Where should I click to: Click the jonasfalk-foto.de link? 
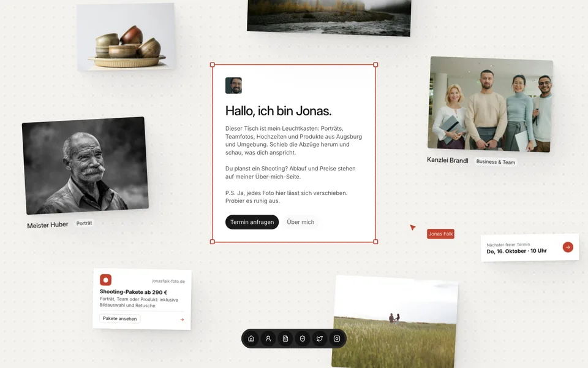tap(168, 282)
